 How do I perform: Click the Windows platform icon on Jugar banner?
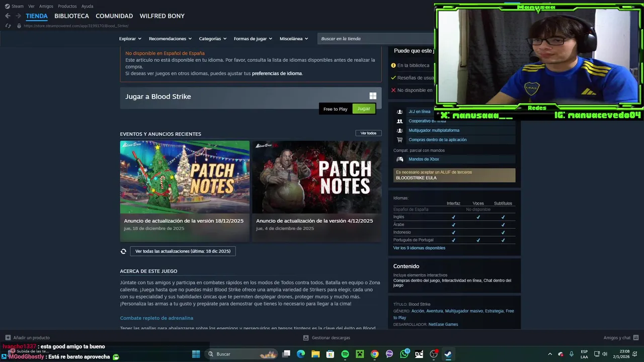coord(373,96)
